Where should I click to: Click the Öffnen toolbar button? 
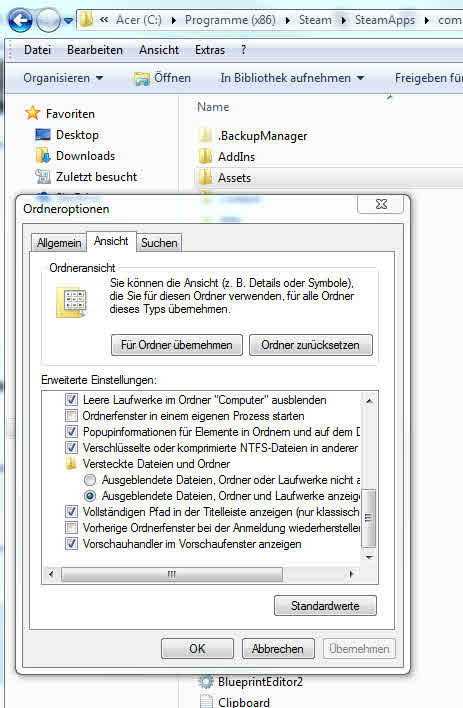click(x=163, y=78)
